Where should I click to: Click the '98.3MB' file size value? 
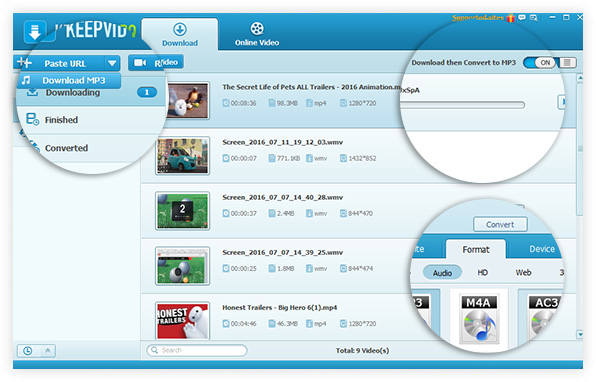(x=287, y=103)
